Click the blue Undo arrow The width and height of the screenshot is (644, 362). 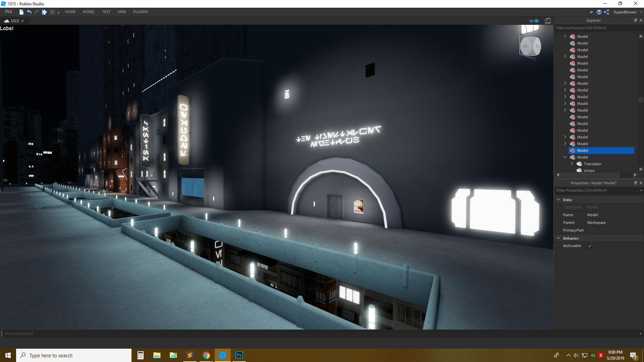[x=29, y=12]
